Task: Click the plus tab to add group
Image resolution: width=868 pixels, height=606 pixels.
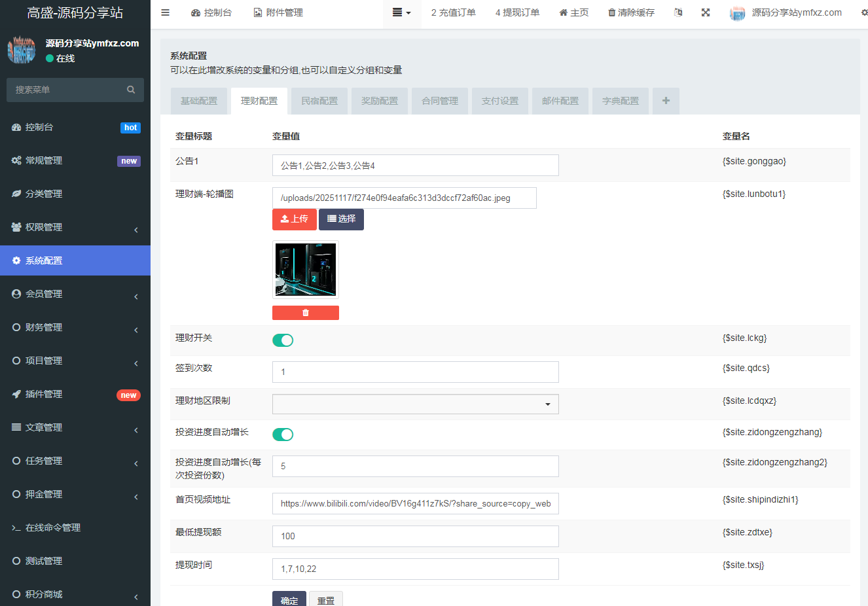Action: click(x=666, y=101)
